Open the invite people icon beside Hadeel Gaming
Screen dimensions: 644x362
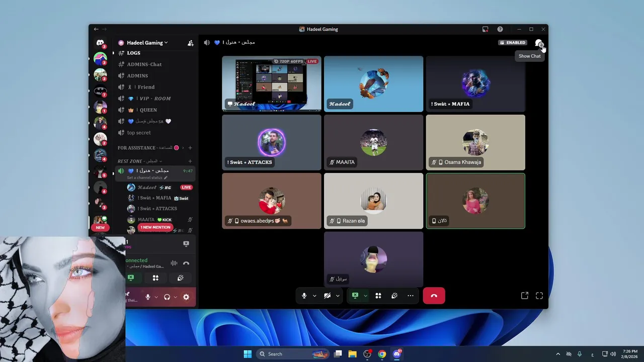click(191, 43)
